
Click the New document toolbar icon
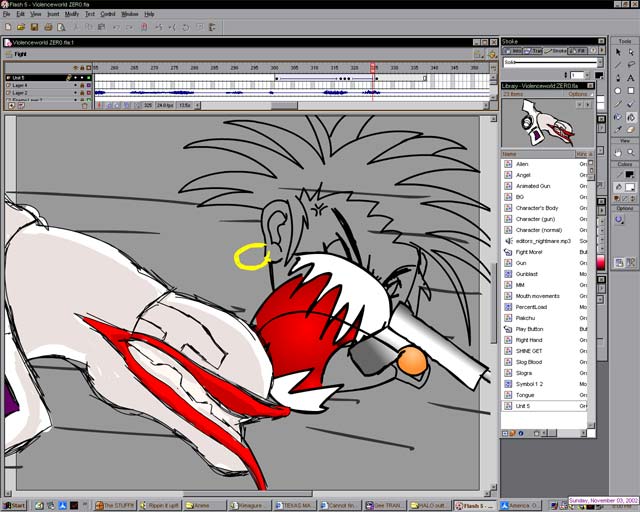pos(8,27)
